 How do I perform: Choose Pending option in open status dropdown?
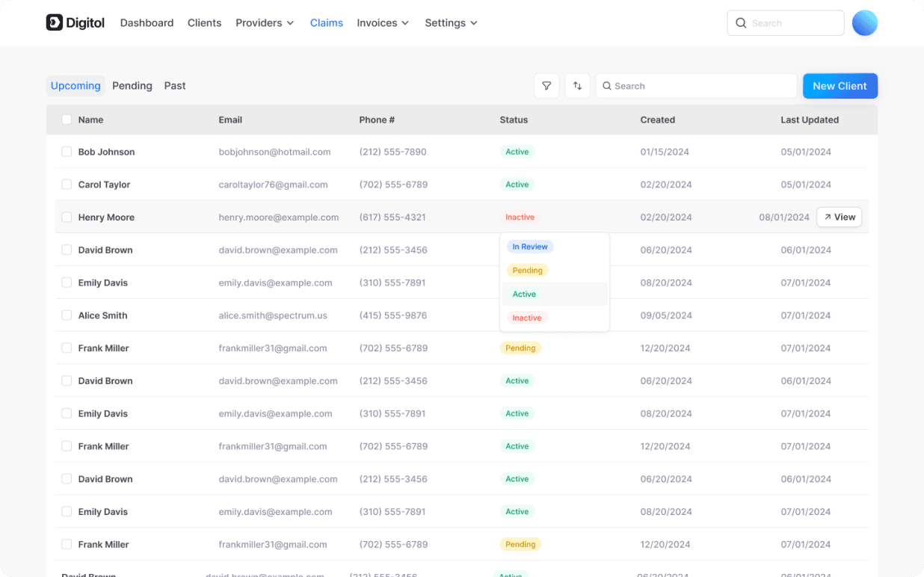[x=528, y=271]
